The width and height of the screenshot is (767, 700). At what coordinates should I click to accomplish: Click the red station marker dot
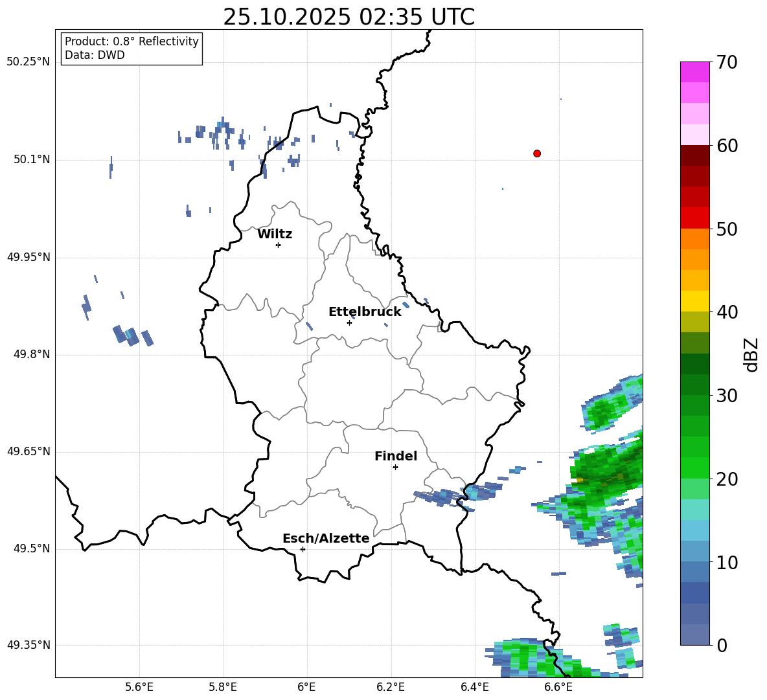click(x=537, y=153)
